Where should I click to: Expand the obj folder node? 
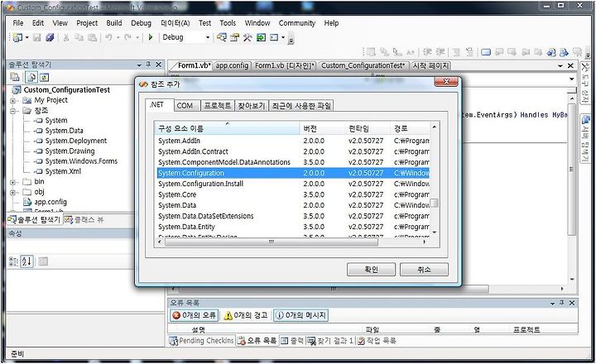point(12,192)
